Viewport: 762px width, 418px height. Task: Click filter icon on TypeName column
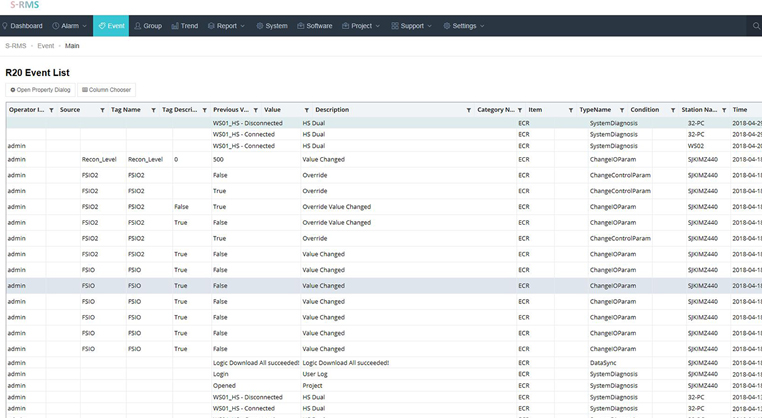[x=622, y=110]
